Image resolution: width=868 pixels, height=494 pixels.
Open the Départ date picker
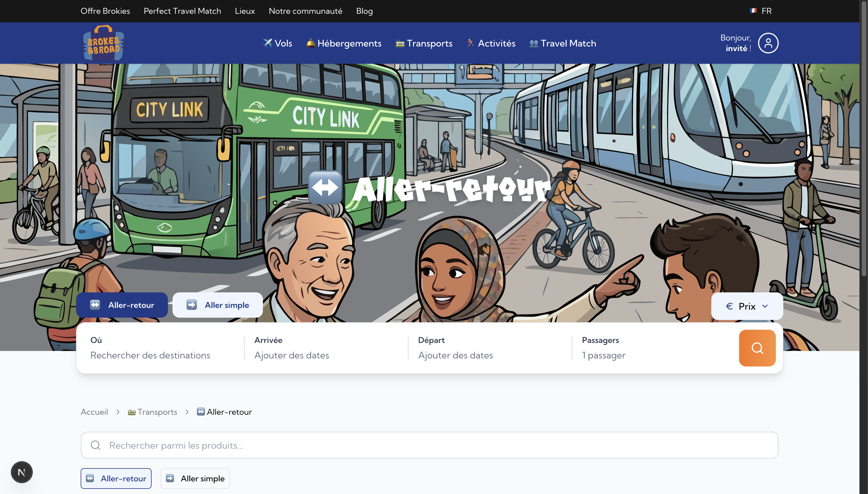click(489, 348)
